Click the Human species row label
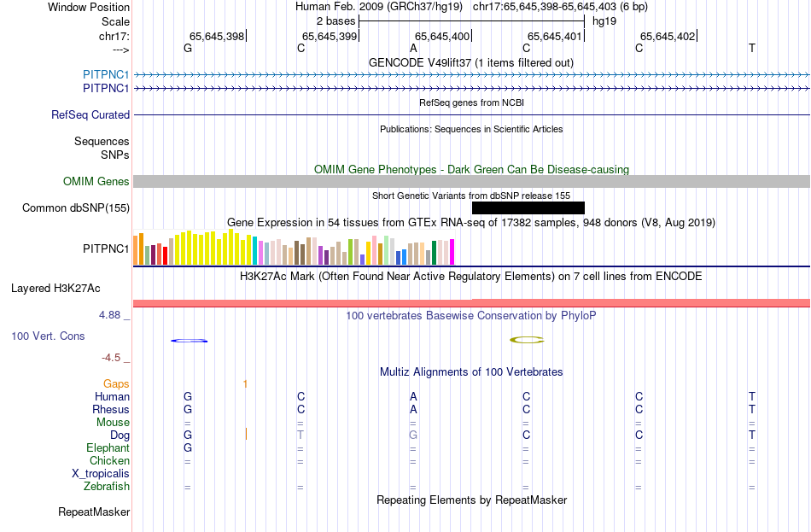 tap(112, 396)
